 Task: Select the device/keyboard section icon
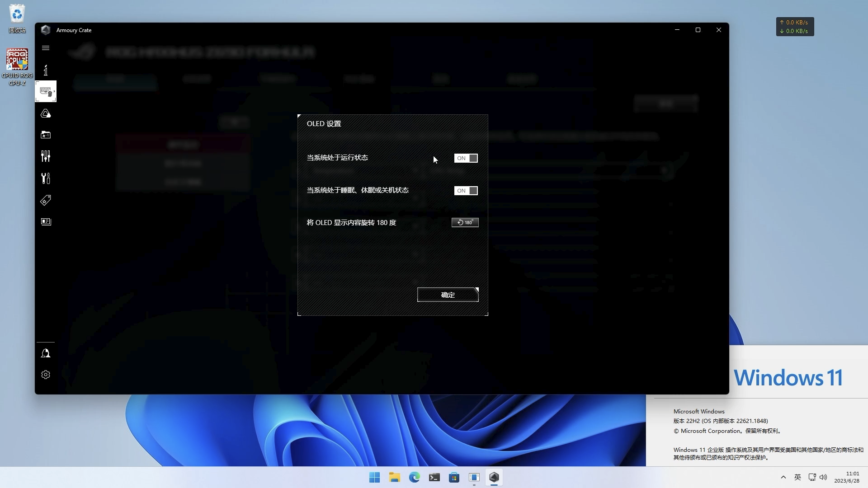(x=45, y=91)
